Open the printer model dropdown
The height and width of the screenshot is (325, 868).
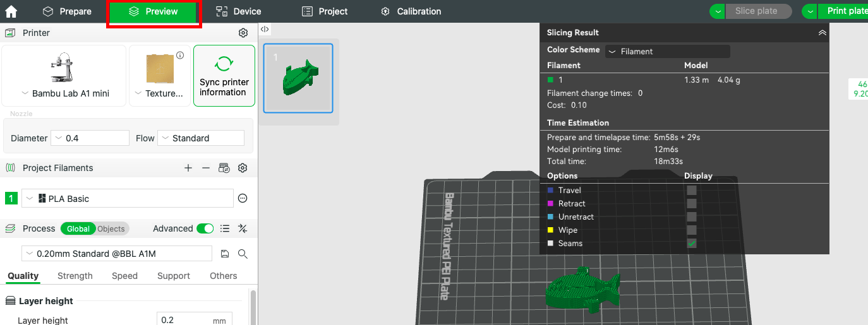pos(65,93)
